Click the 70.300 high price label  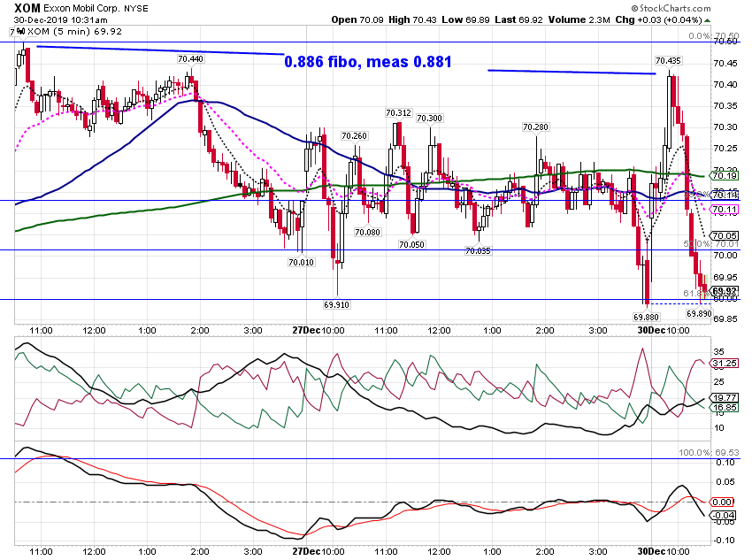(429, 119)
